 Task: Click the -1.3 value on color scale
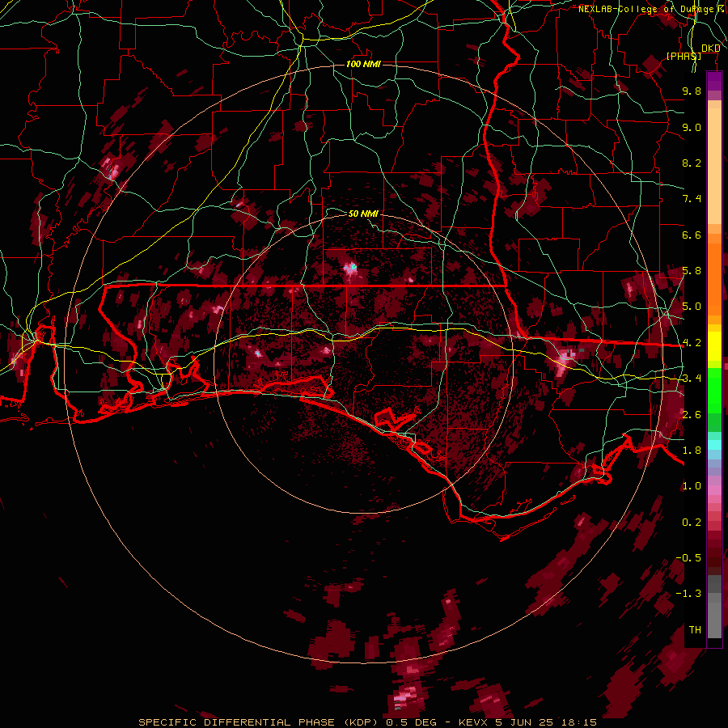coord(688,594)
